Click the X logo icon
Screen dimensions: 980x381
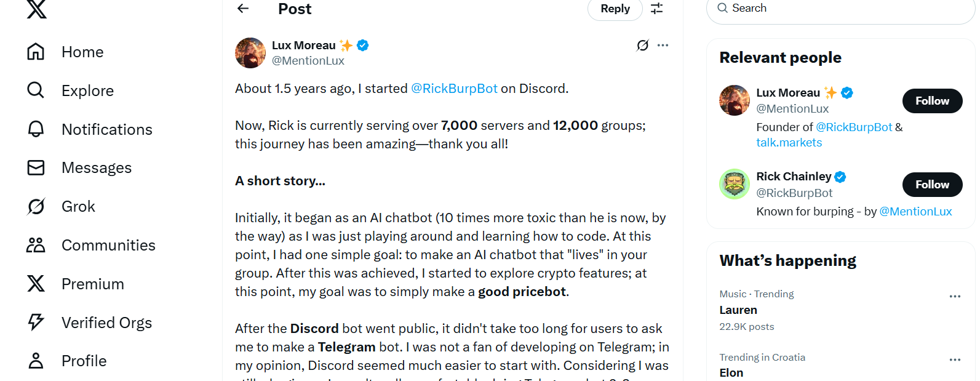37,9
